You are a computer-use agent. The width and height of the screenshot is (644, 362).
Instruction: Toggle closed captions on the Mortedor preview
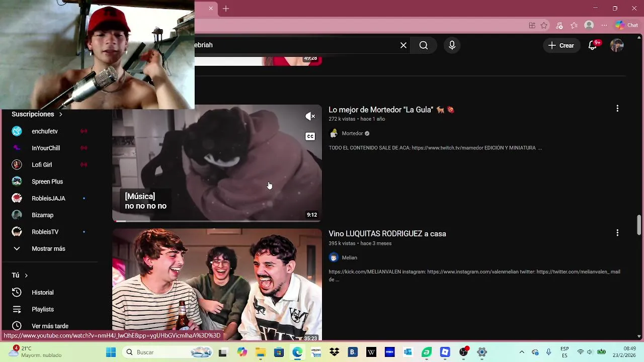(x=310, y=136)
